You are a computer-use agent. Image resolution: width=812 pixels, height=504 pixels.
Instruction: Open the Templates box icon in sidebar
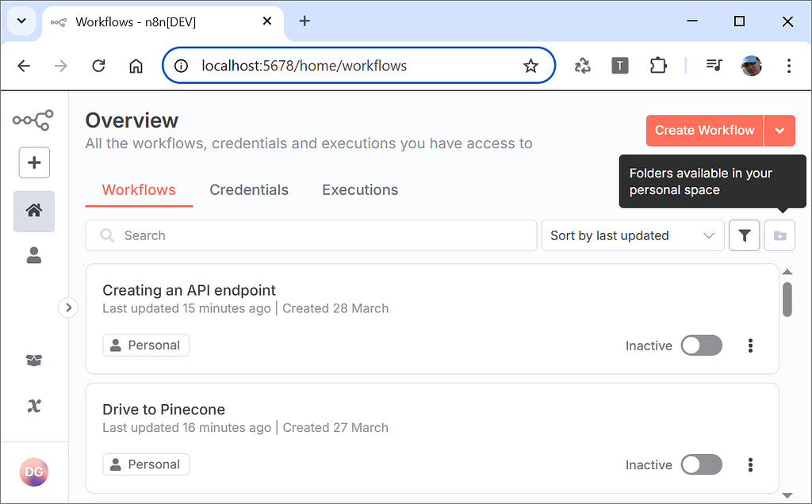(x=34, y=360)
